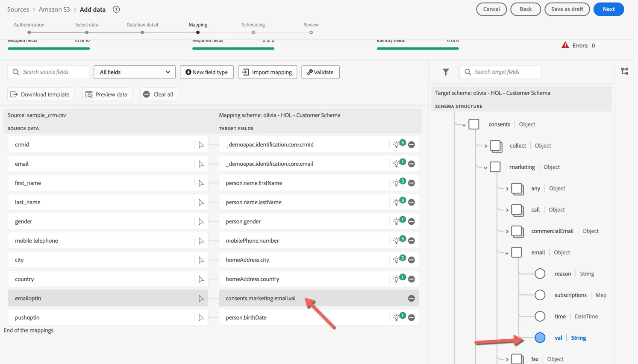Image resolution: width=638 pixels, height=364 pixels.
Task: Click the Errors warning triangle icon
Action: pyautogui.click(x=565, y=45)
